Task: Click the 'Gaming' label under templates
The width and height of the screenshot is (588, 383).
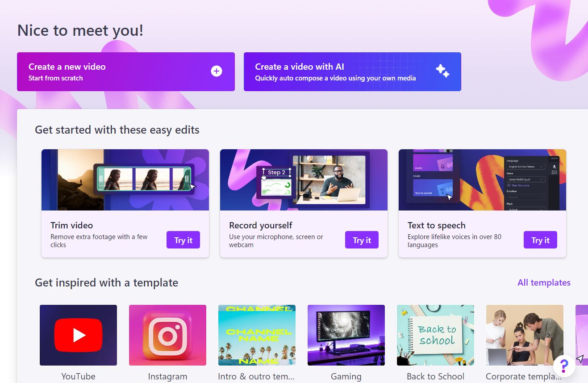Action: pos(346,376)
